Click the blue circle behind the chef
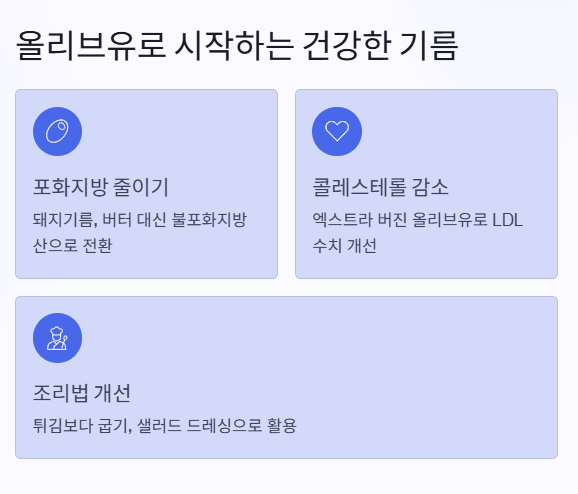The image size is (578, 494). (x=57, y=338)
